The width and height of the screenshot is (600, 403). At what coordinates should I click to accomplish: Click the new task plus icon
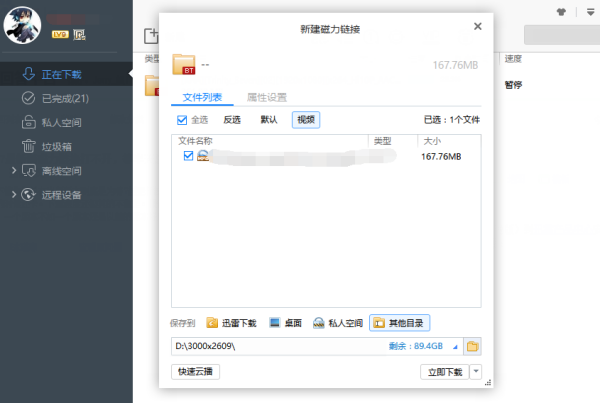click(150, 37)
